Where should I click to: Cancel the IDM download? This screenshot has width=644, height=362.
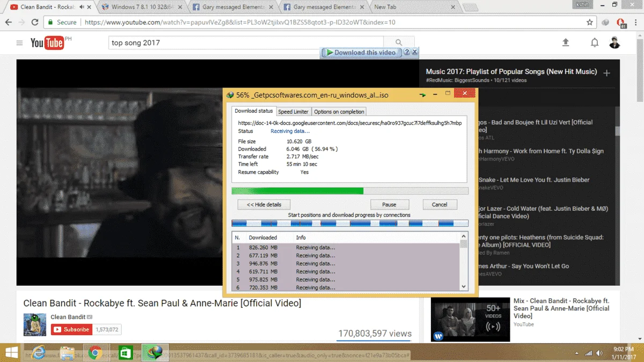click(x=440, y=204)
